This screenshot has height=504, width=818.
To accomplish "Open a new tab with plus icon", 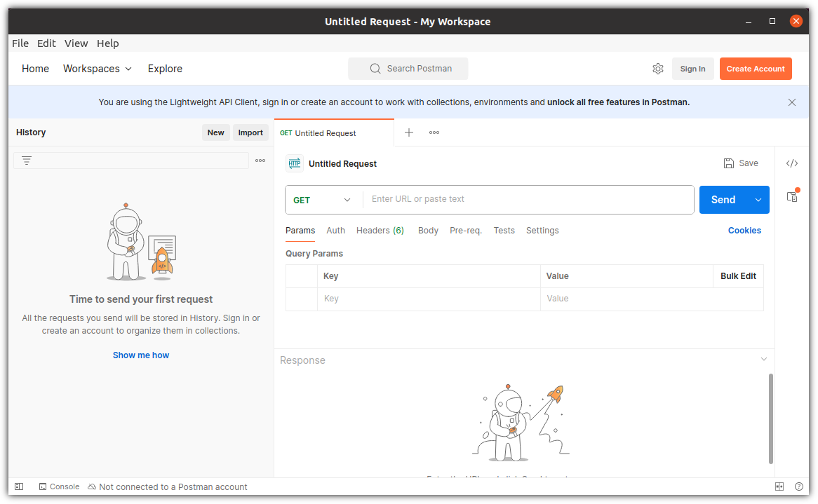I will coord(409,132).
